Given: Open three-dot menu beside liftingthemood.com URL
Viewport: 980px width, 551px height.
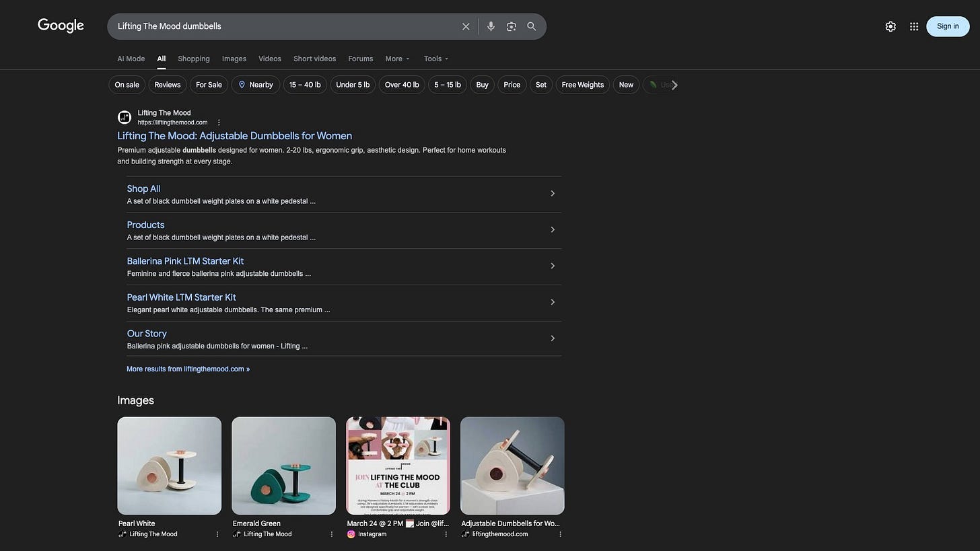Looking at the screenshot, I should point(219,122).
